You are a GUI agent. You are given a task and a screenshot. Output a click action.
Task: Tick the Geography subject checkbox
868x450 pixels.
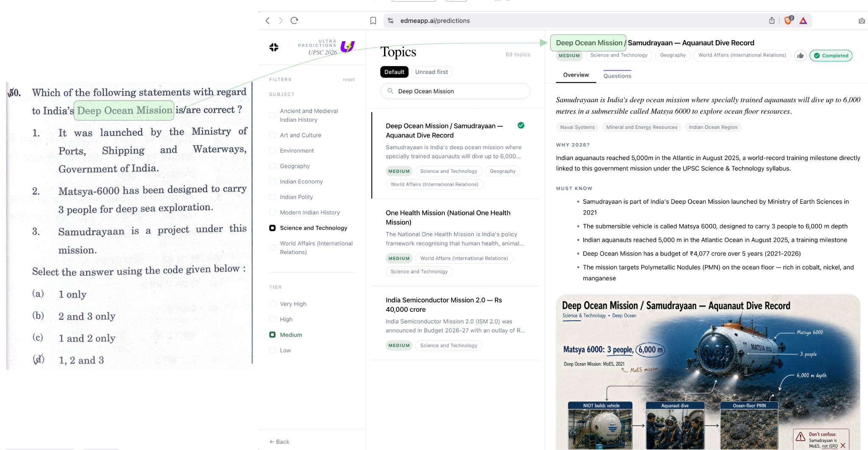click(x=273, y=166)
